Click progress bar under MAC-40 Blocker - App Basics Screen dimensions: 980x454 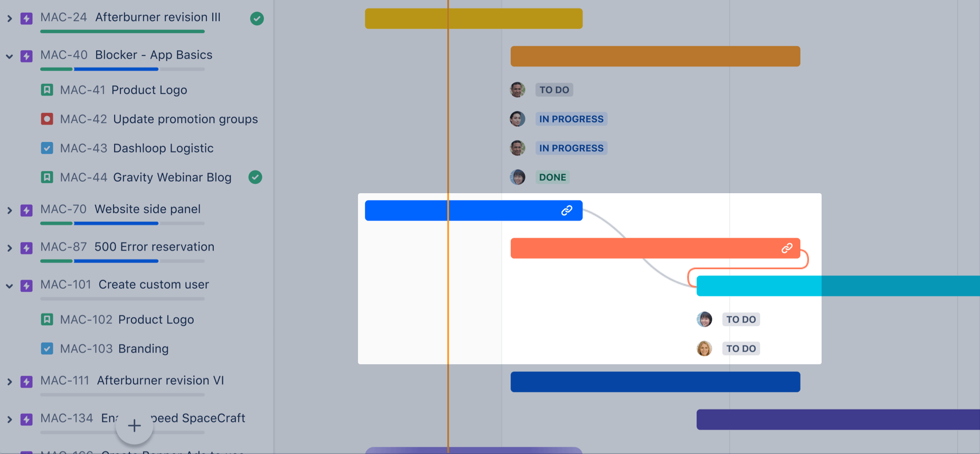coord(123,69)
